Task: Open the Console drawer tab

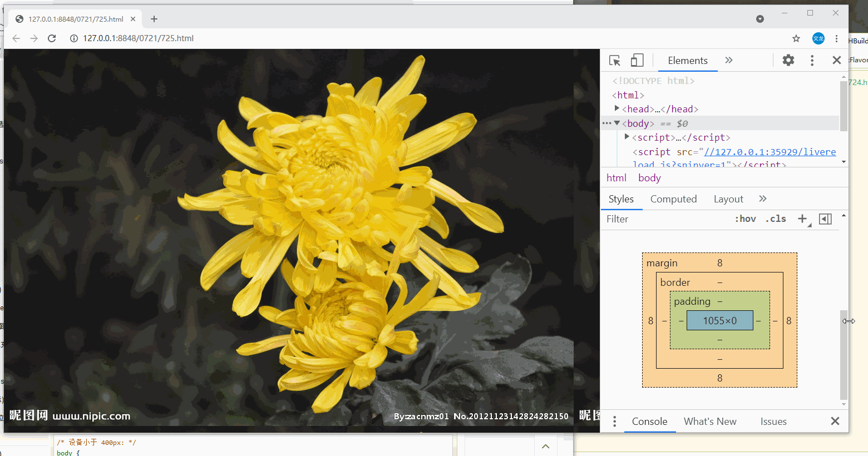Action: tap(649, 422)
